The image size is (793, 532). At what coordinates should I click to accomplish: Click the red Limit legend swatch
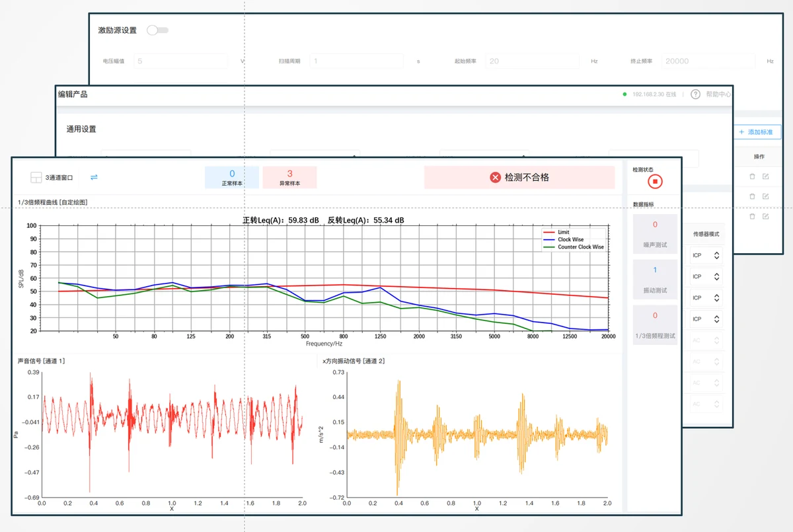548,233
